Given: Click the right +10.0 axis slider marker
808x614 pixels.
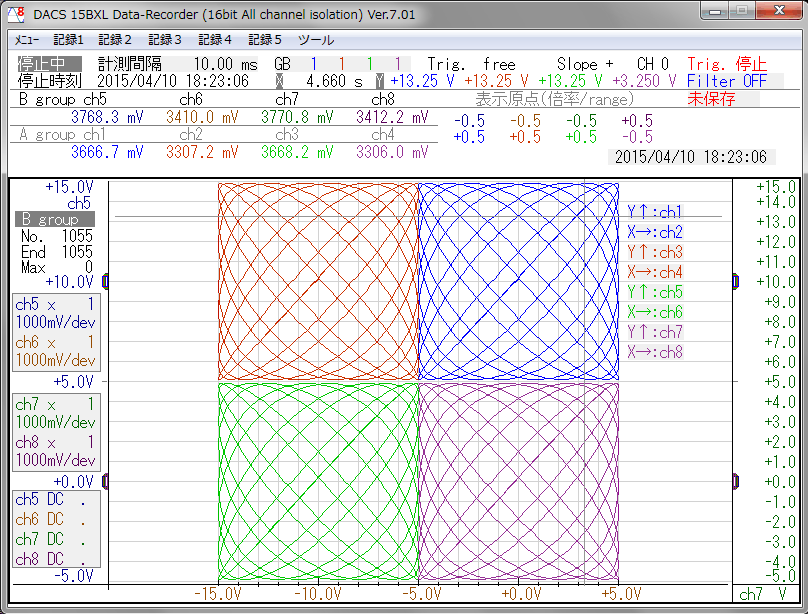Looking at the screenshot, I should [736, 282].
